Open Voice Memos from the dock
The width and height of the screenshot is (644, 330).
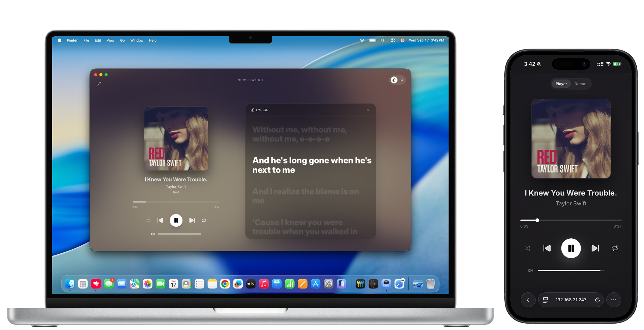373,284
